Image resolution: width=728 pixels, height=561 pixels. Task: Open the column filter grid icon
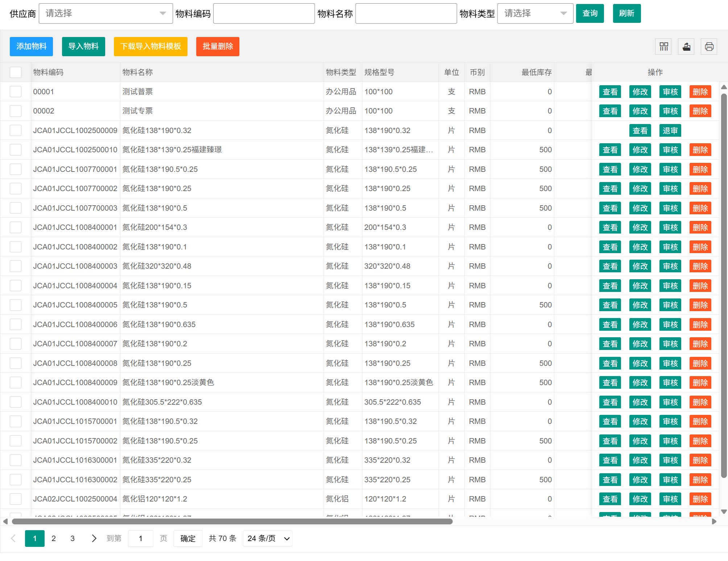pyautogui.click(x=663, y=46)
